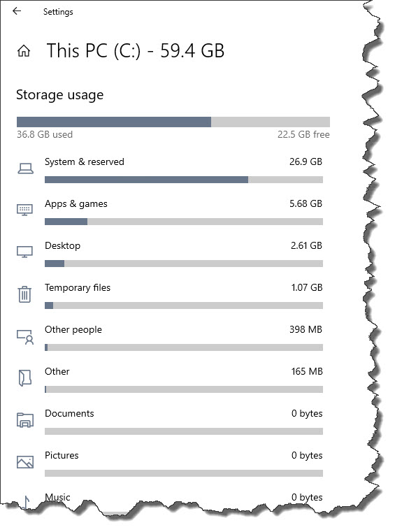395x532 pixels.
Task: Click the Apps & games keyboard icon
Action: pos(24,210)
